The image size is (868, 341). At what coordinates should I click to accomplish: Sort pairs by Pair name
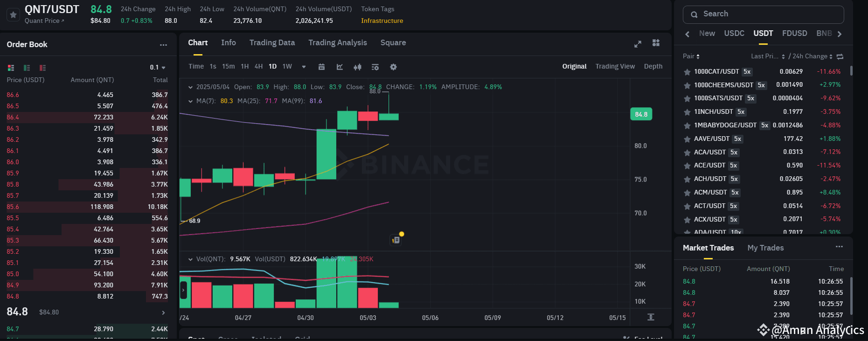pyautogui.click(x=691, y=56)
